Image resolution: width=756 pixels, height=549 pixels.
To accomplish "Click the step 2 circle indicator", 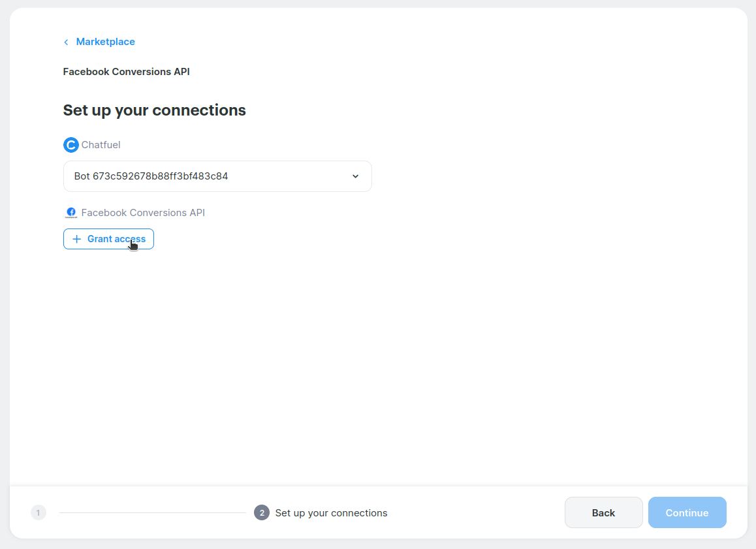I will [262, 513].
